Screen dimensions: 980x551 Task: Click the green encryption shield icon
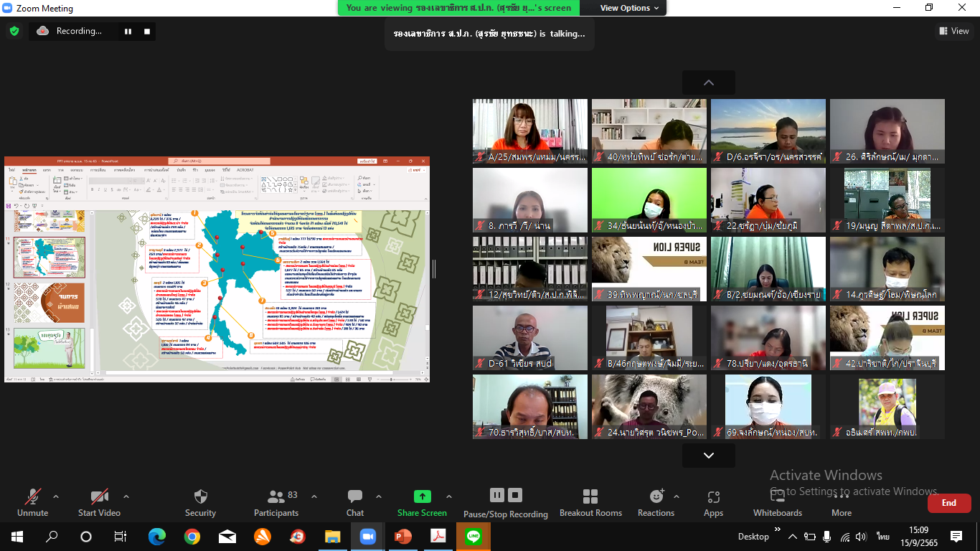[x=14, y=31]
